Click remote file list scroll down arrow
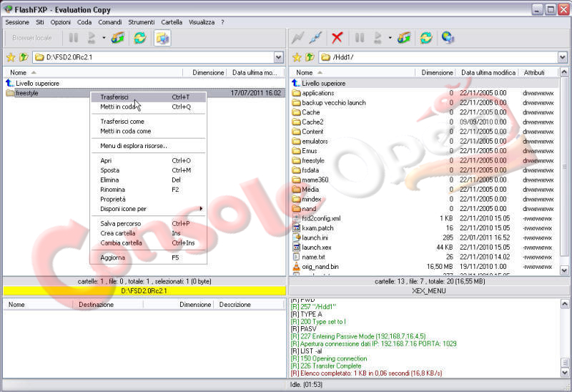The height and width of the screenshot is (392, 572). click(563, 270)
